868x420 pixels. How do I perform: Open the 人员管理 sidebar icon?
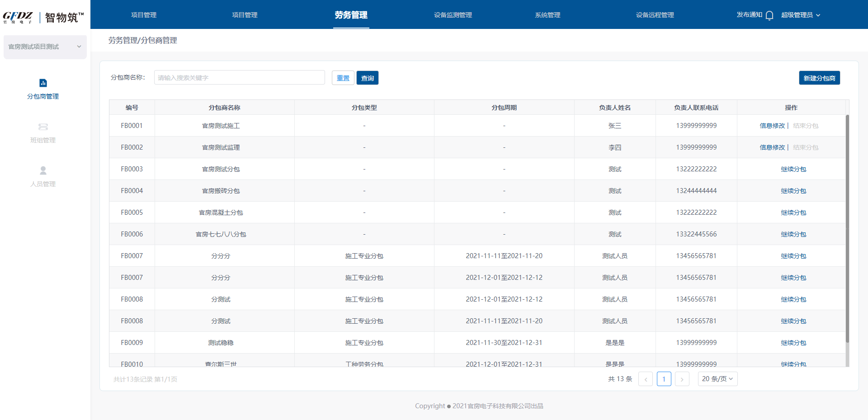[43, 170]
